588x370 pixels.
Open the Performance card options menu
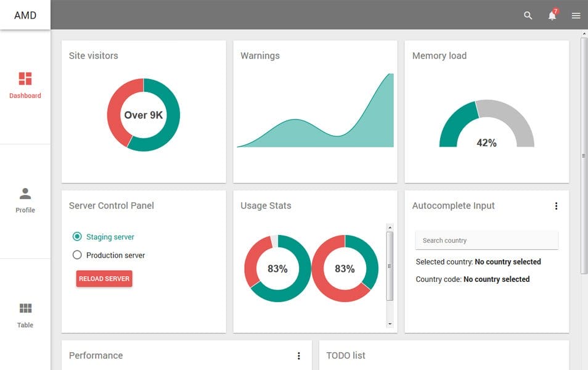pyautogui.click(x=299, y=355)
